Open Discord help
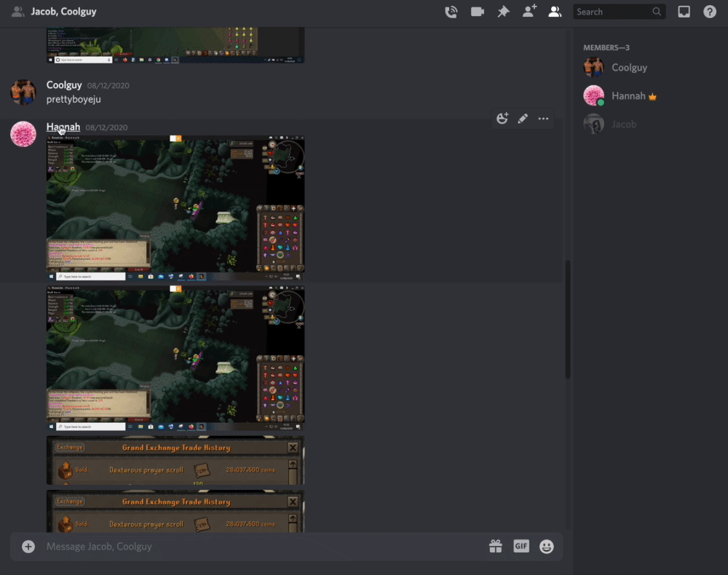Screen dimensions: 728x575 click(x=710, y=12)
